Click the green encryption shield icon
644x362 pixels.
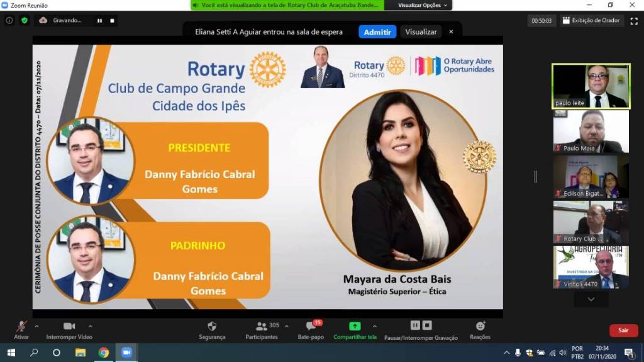tap(25, 20)
